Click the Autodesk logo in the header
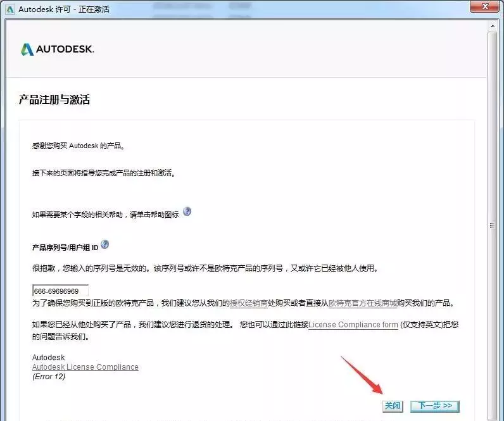The image size is (504, 421). [x=57, y=49]
